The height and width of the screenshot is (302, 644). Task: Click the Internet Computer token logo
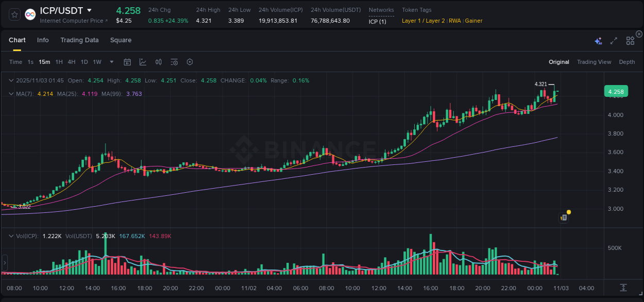30,14
